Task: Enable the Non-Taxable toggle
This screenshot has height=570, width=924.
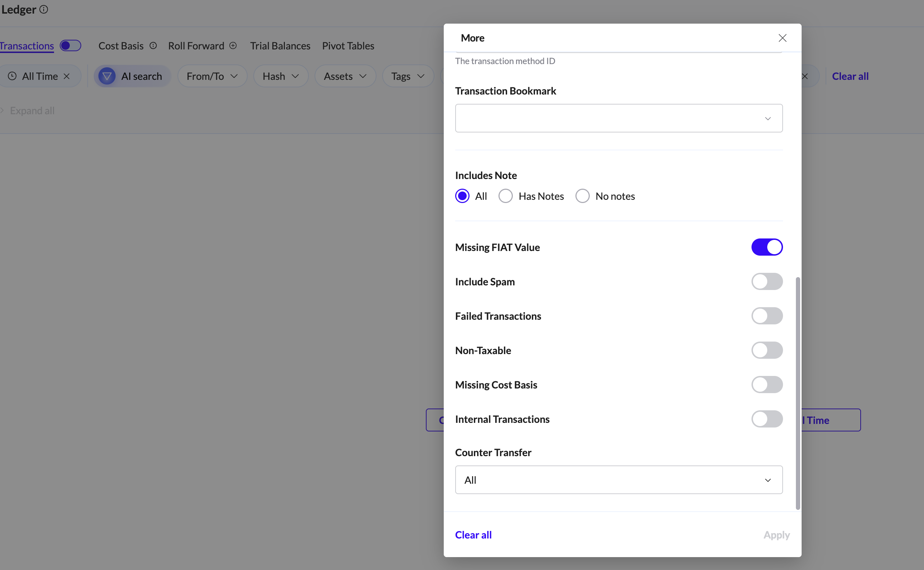Action: [x=767, y=350]
